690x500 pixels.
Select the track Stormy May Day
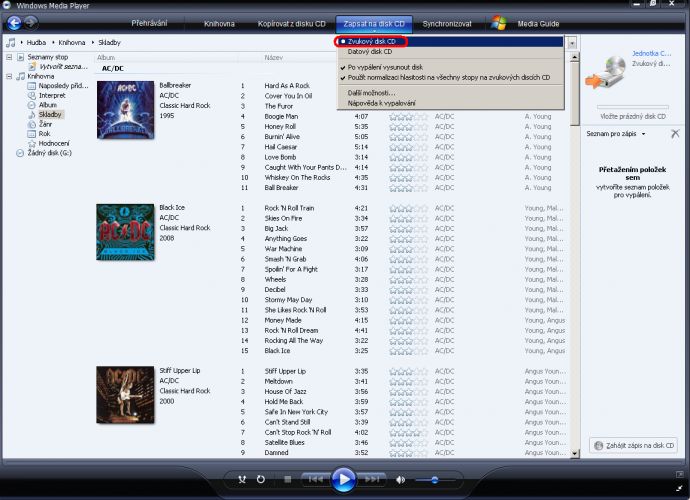[288, 300]
